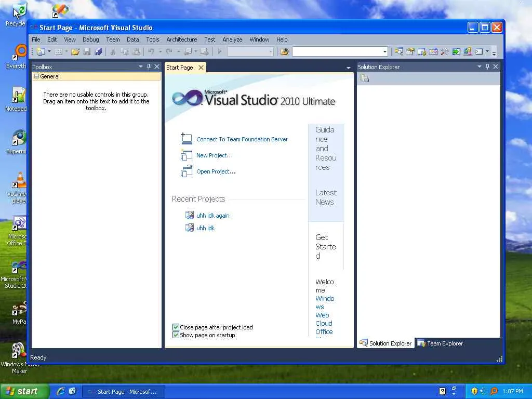Click the Paste clipboard toolbar icon
The image size is (532, 399).
[137, 51]
